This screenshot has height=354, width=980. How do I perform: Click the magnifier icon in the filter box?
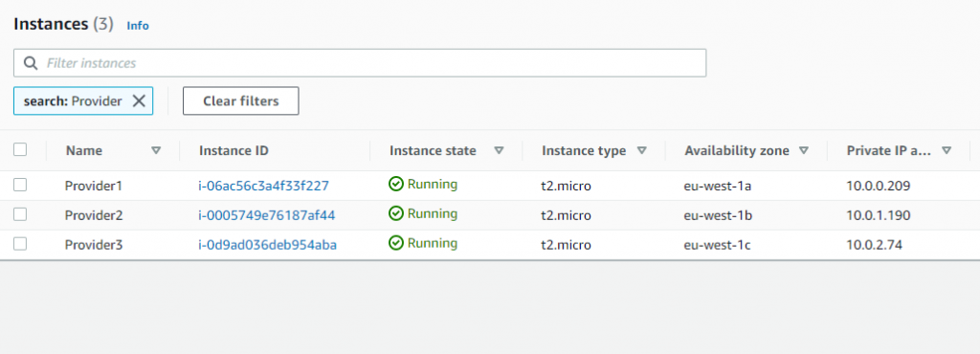[30, 63]
